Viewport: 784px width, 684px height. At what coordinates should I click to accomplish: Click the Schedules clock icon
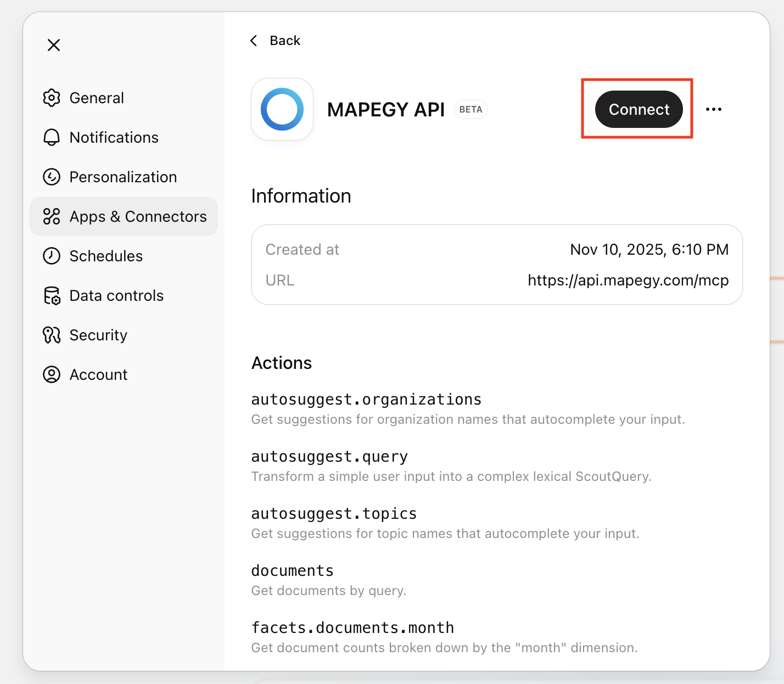pos(52,256)
